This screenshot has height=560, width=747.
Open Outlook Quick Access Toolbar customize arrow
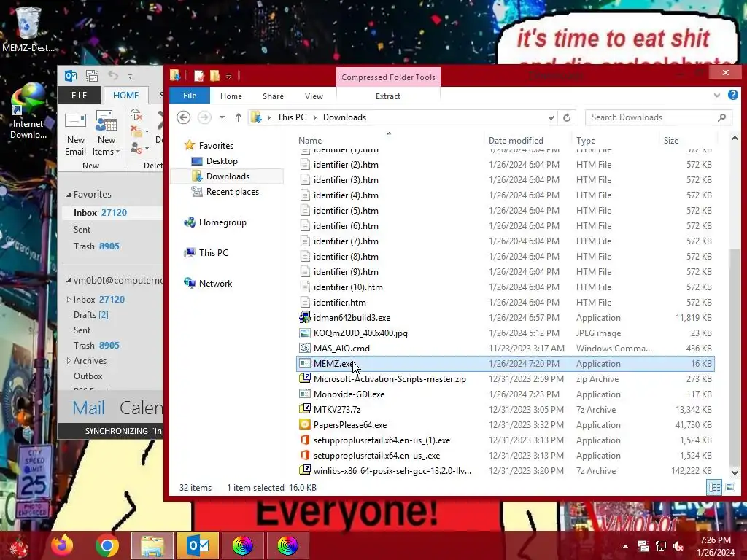(130, 76)
